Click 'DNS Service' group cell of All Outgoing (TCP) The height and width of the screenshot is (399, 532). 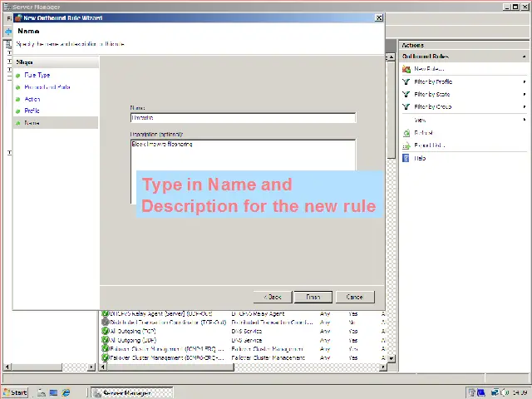coord(246,331)
